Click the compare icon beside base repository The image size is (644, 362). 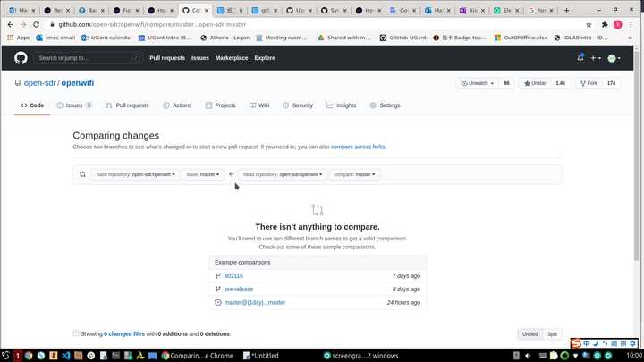pos(82,174)
